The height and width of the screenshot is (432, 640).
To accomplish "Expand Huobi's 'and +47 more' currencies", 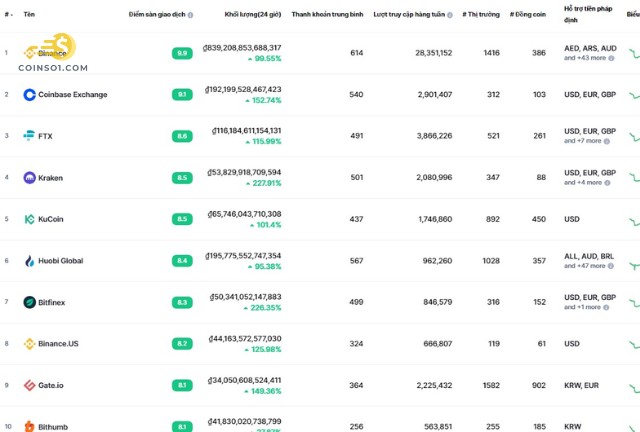I will point(585,266).
